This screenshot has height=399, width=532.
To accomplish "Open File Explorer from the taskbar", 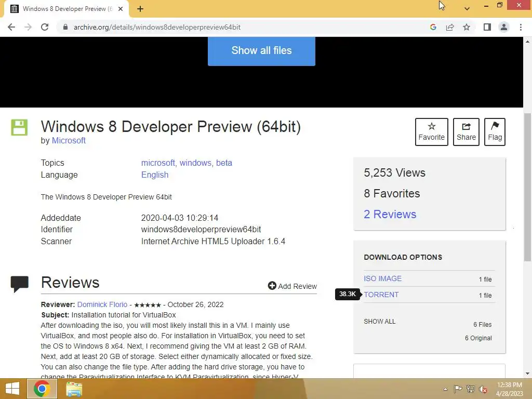I will point(74,389).
